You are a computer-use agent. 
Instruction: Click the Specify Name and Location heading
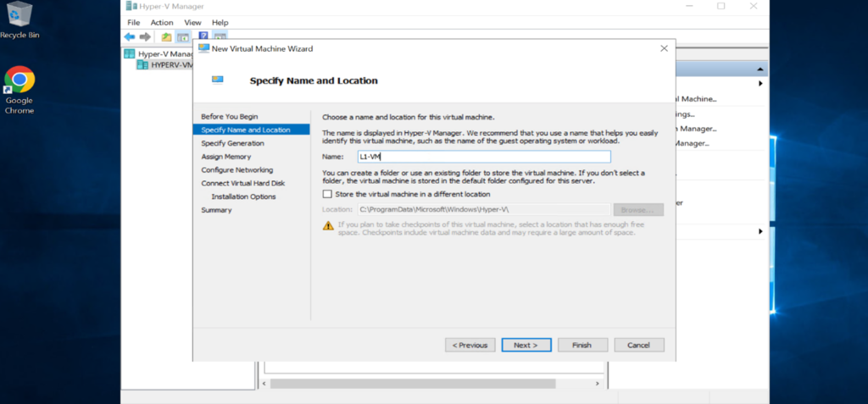pyautogui.click(x=314, y=80)
